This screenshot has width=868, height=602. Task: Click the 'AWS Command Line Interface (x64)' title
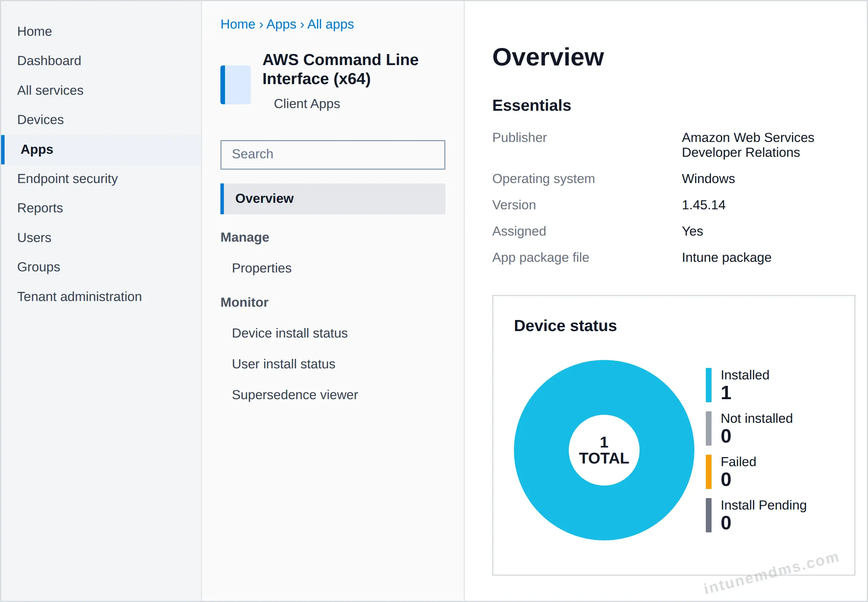[x=340, y=69]
